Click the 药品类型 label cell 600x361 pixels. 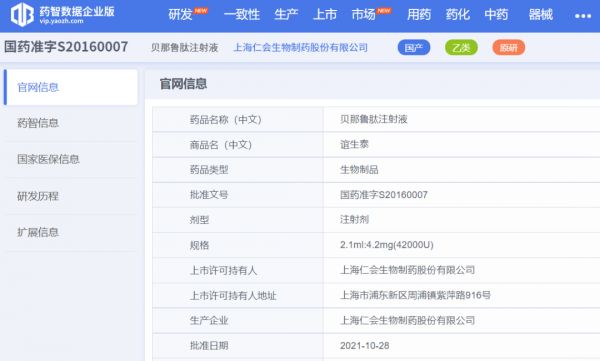(238, 170)
